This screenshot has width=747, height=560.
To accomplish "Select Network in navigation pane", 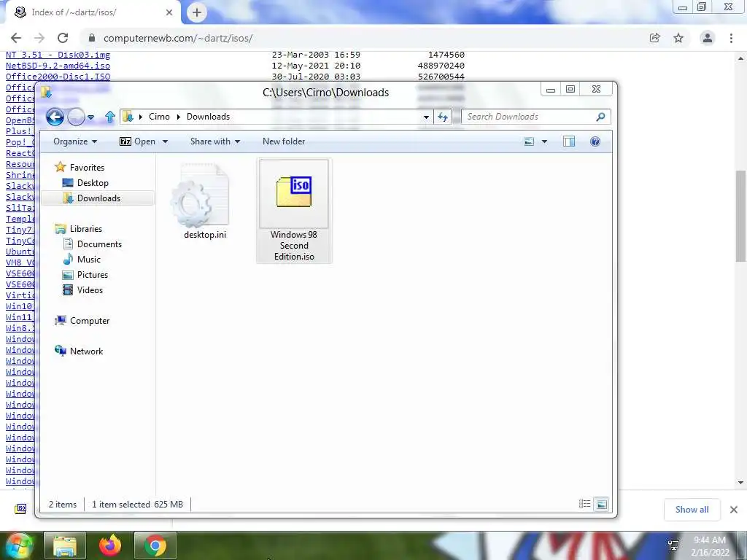I will (79, 351).
